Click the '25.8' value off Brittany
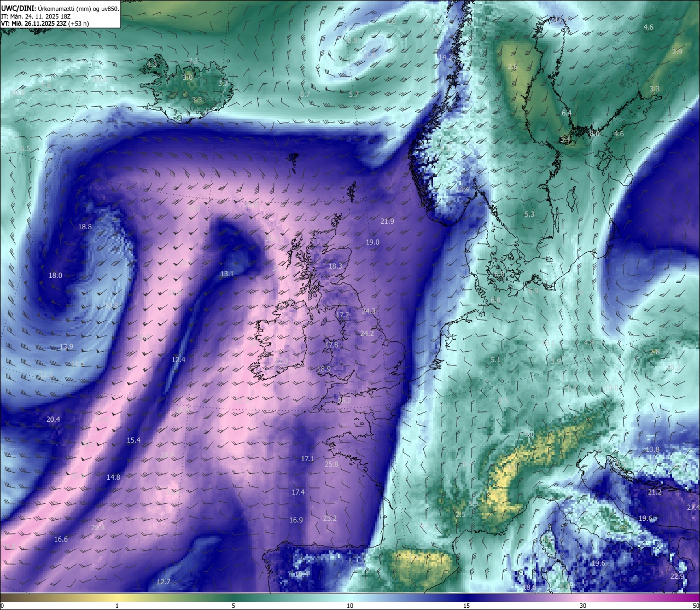This screenshot has height=610, width=700. 331,464
